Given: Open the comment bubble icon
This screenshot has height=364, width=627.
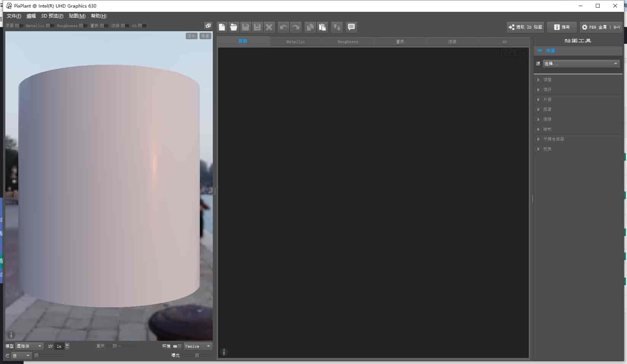Looking at the screenshot, I should point(351,27).
